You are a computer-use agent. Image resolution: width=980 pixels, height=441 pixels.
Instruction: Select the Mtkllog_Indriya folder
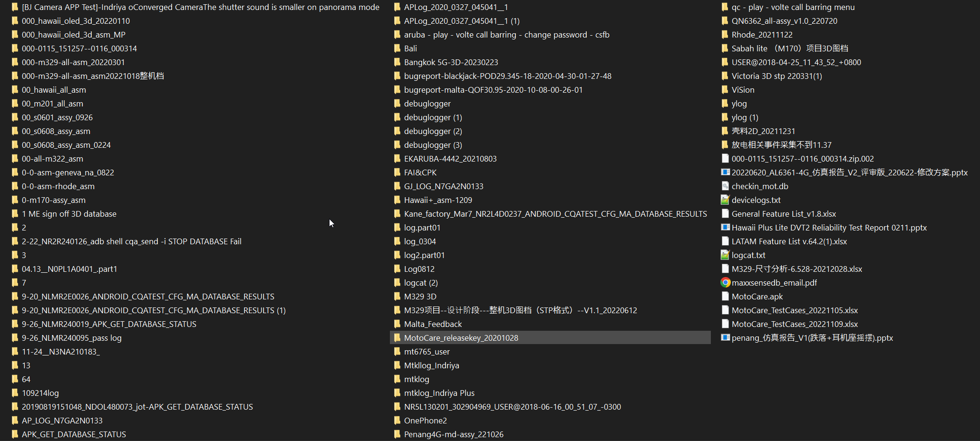click(x=432, y=365)
